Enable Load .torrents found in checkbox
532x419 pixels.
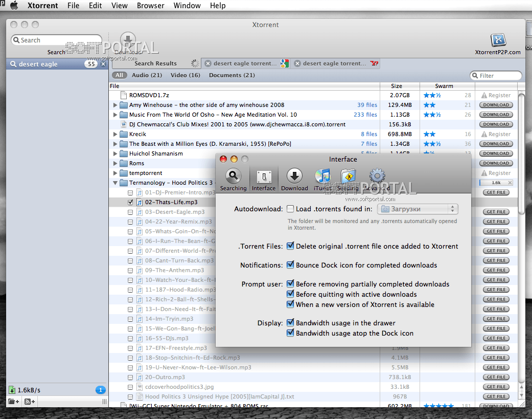point(290,209)
